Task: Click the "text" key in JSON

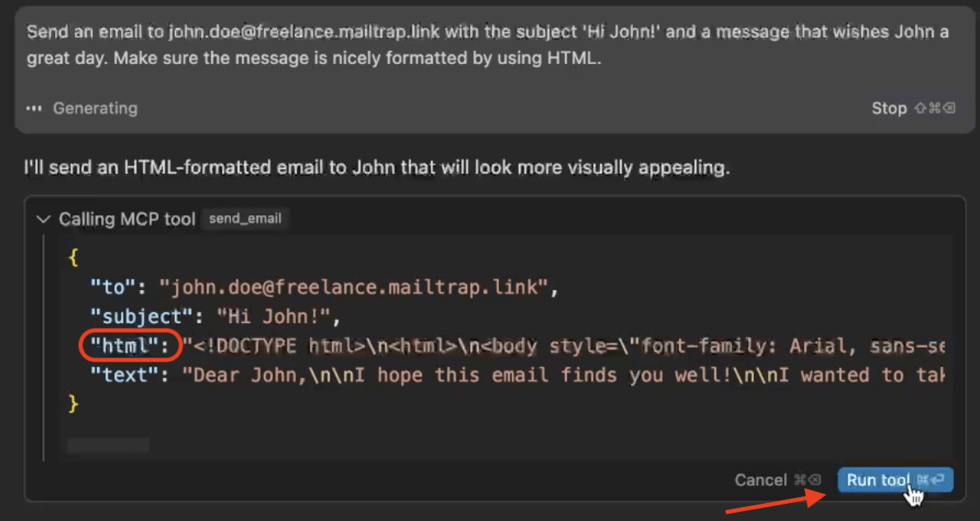Action: (125, 376)
